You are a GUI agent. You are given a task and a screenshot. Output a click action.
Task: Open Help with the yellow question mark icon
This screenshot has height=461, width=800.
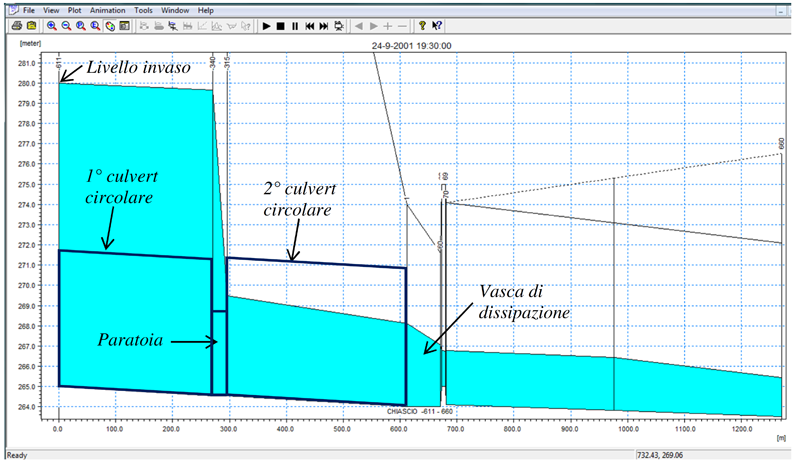pyautogui.click(x=422, y=25)
